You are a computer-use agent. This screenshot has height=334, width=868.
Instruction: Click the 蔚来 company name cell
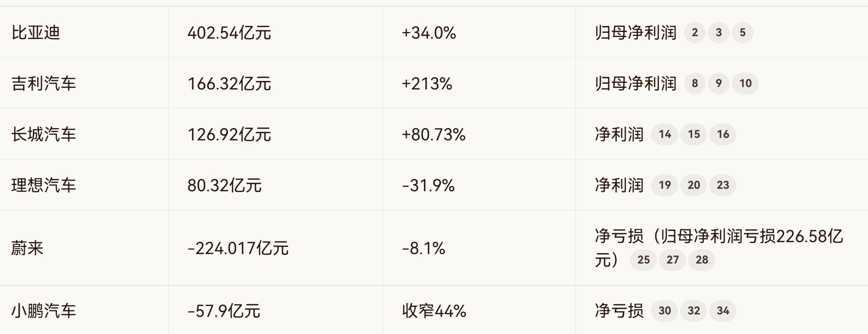click(27, 248)
